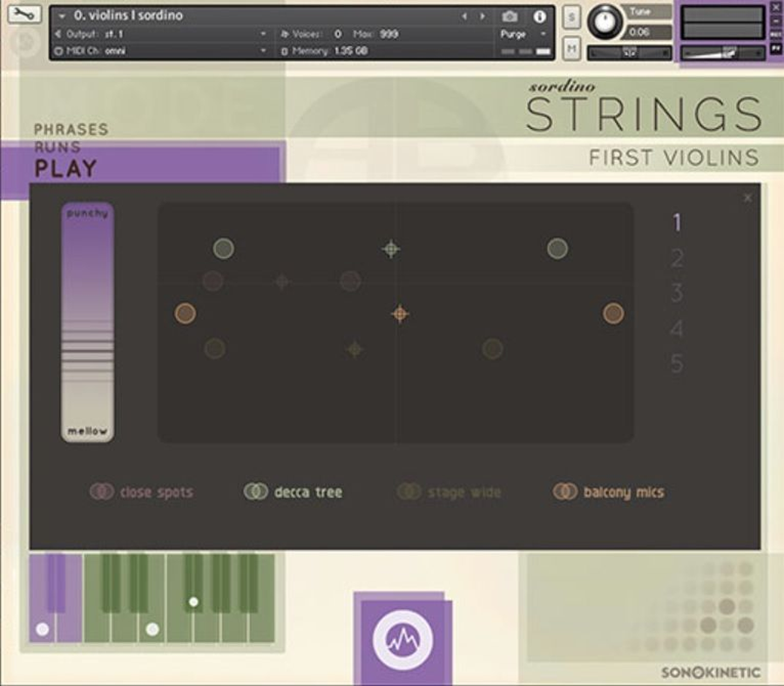Select the stage wide right microphone dot
Viewport: 784px width, 686px height.
492,349
